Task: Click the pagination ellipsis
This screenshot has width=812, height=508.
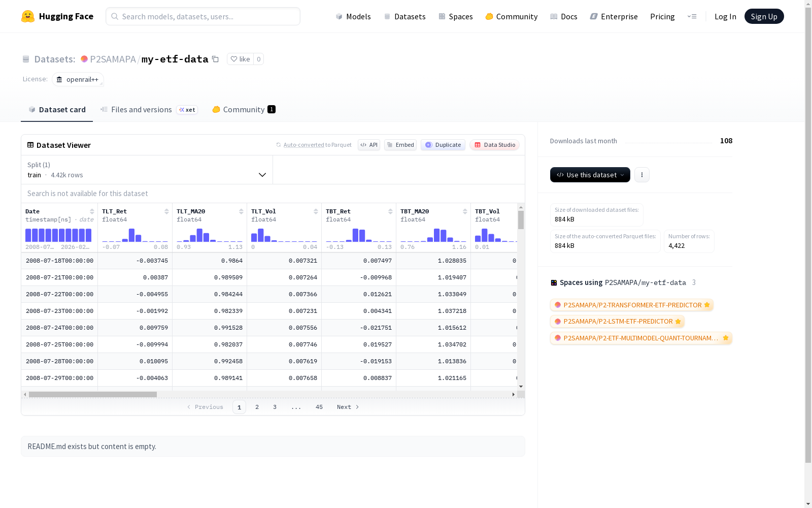Action: click(x=296, y=407)
